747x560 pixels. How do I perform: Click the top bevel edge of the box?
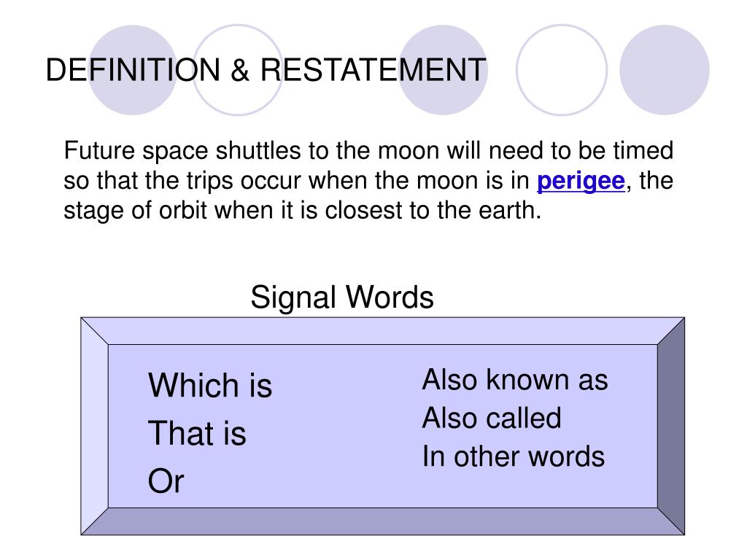click(x=382, y=331)
